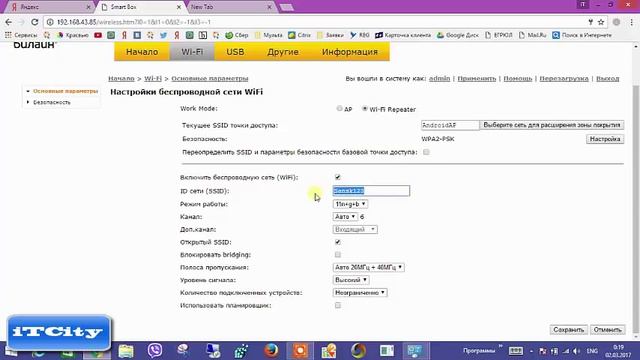
Task: Toggle Переопределить SSID и параметры безопасности checkbox
Action: 426,152
